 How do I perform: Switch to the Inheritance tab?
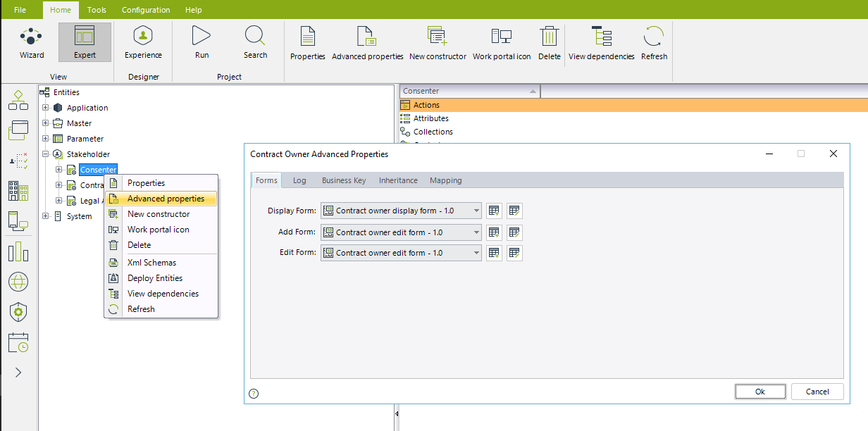click(x=398, y=180)
